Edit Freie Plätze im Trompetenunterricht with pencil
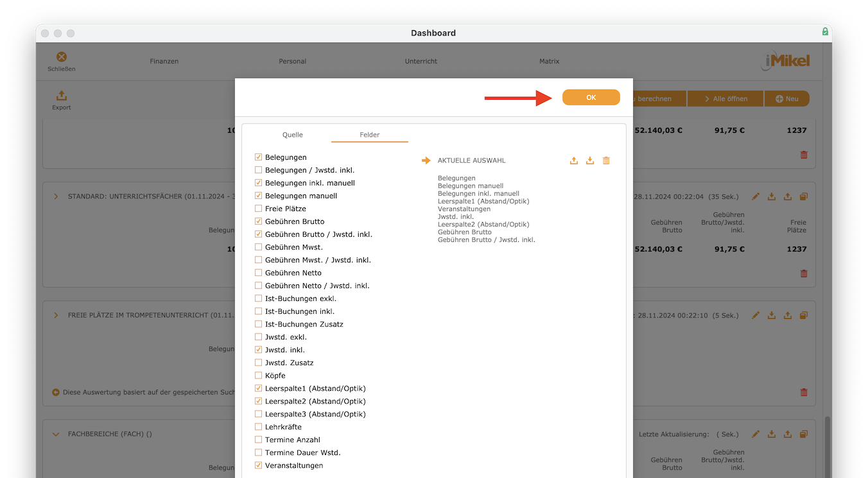Viewport: 868px width, 478px height. [756, 315]
